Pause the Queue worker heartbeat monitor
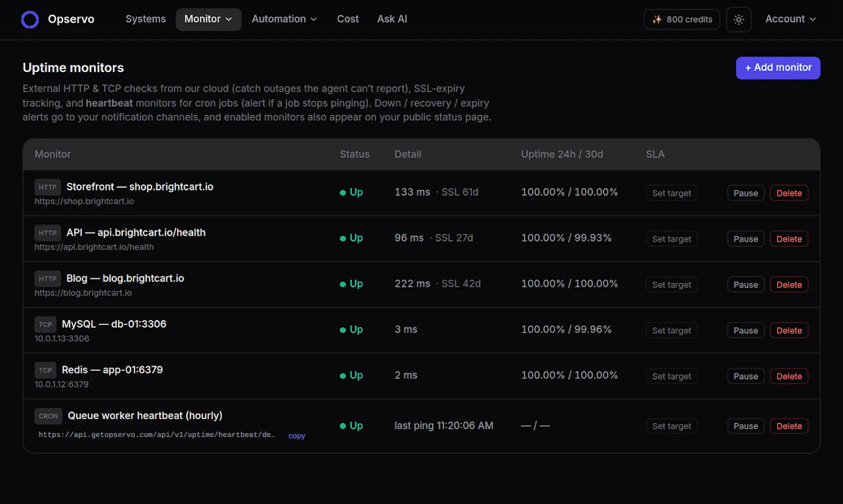This screenshot has height=504, width=843. tap(746, 426)
